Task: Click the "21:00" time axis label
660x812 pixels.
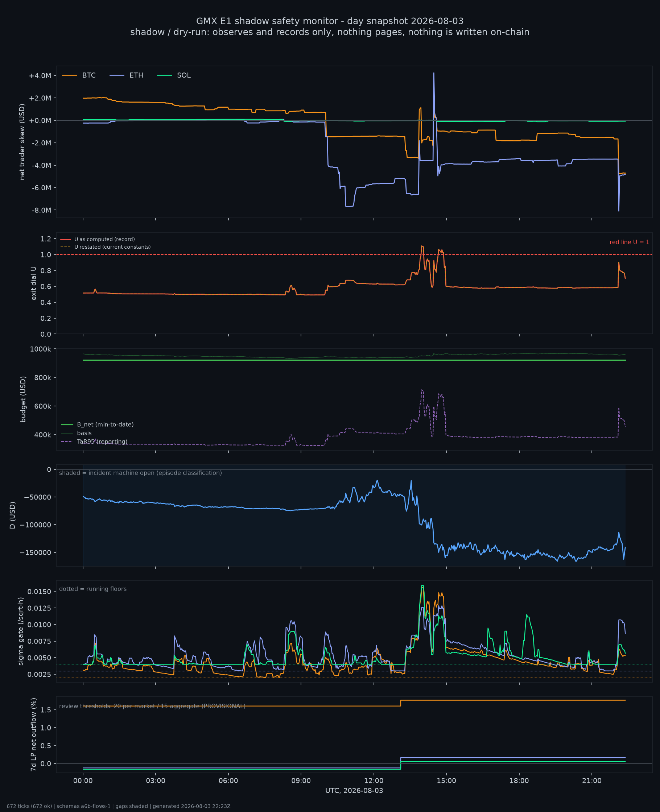Action: point(591,781)
